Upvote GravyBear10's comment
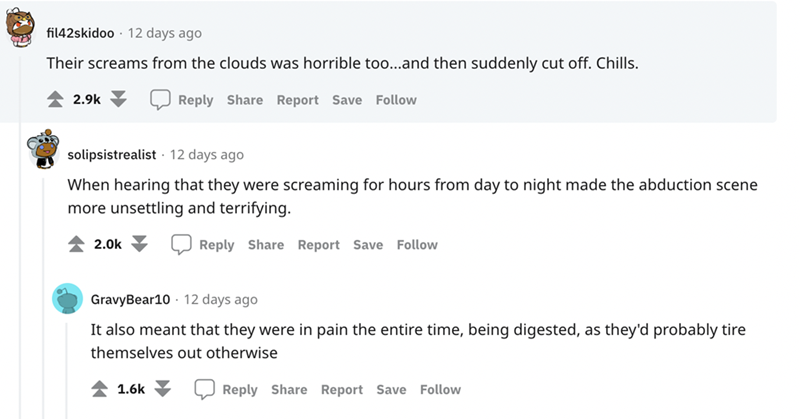Viewport: 800px width, 419px height. [101, 390]
